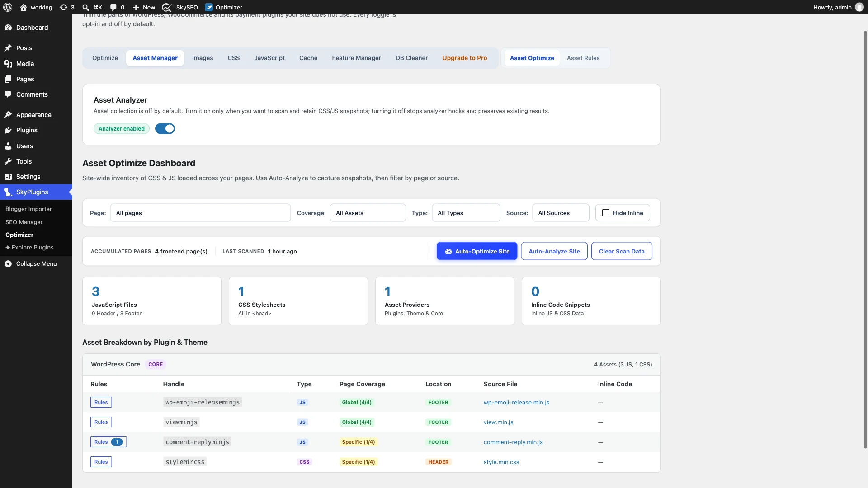The height and width of the screenshot is (488, 868).
Task: Click the Media icon in sidebar
Action: coord(8,64)
